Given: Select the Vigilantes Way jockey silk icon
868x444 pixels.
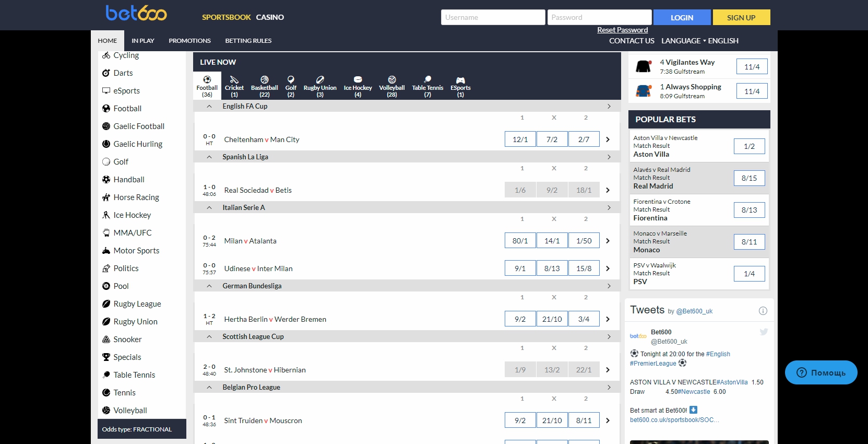Looking at the screenshot, I should click(x=644, y=66).
